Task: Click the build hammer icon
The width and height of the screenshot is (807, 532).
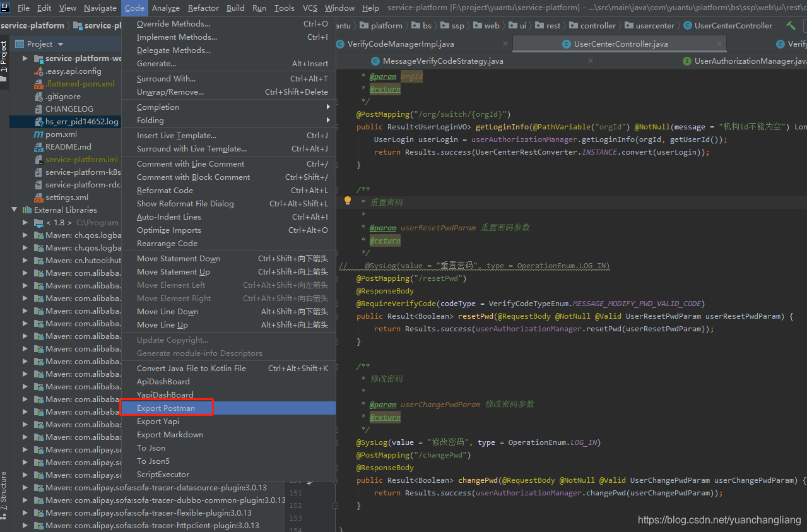Action: (x=791, y=26)
